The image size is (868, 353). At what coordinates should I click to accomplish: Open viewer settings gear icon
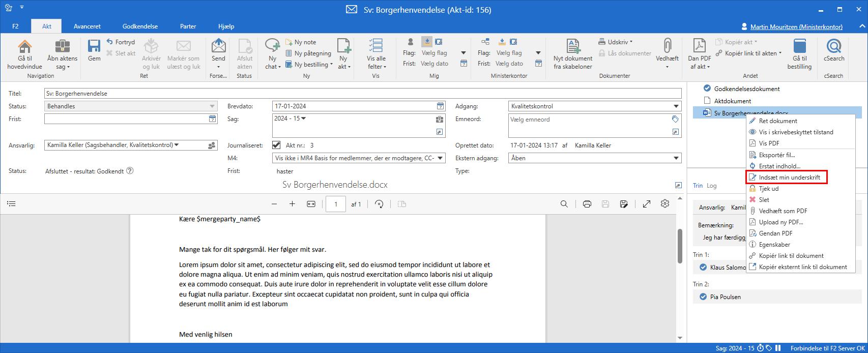point(665,204)
